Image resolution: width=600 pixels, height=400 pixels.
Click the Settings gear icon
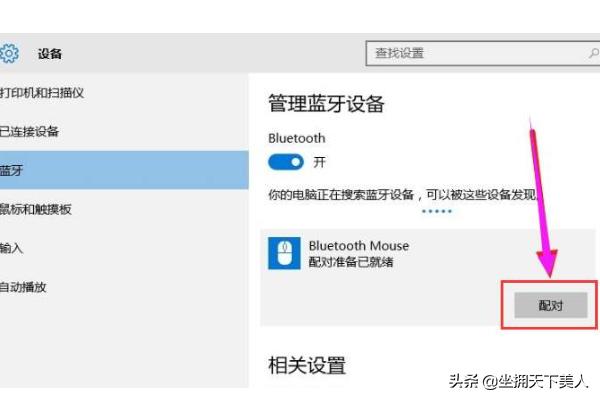click(x=9, y=53)
